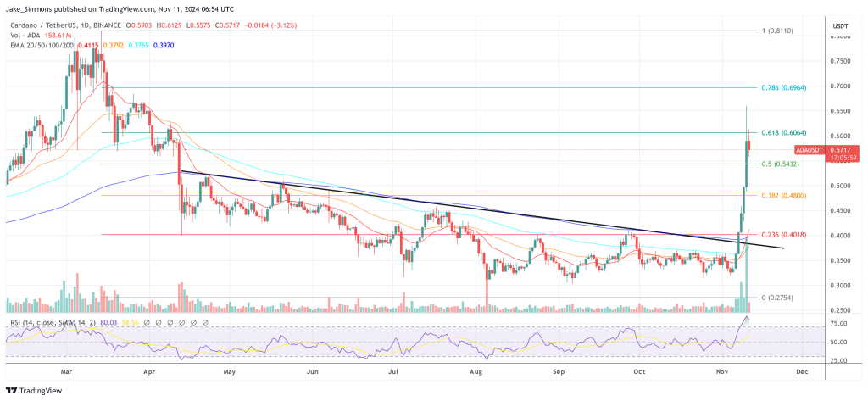Click the 0 (0.2754) Fibonacci base label

pyautogui.click(x=776, y=298)
